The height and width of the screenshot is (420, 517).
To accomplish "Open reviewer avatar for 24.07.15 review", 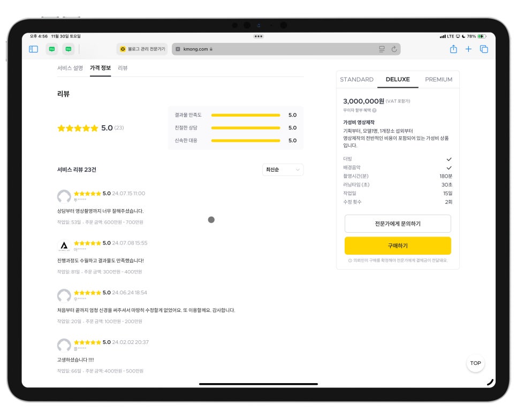I will tap(64, 196).
